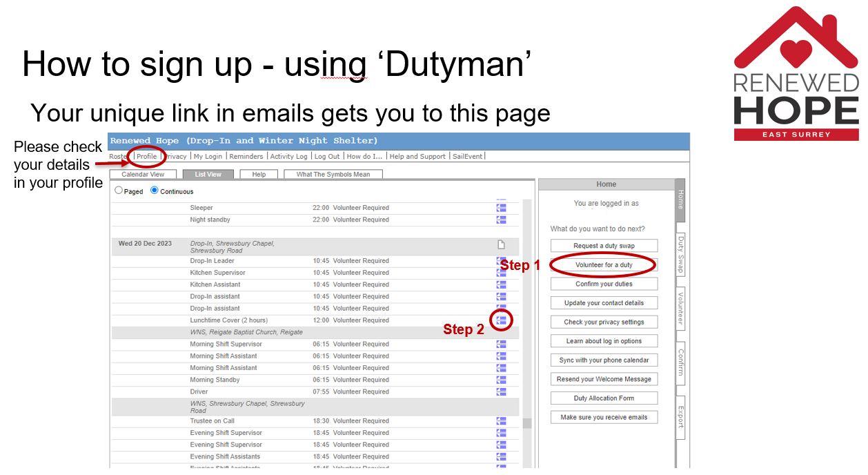Open the What The Symbols Mean tab
868x475 pixels.
coord(333,175)
